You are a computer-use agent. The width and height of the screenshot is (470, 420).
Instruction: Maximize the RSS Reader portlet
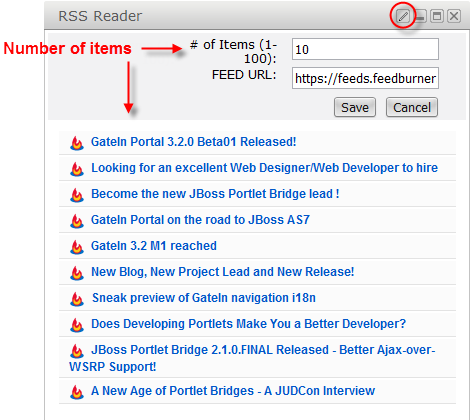437,16
